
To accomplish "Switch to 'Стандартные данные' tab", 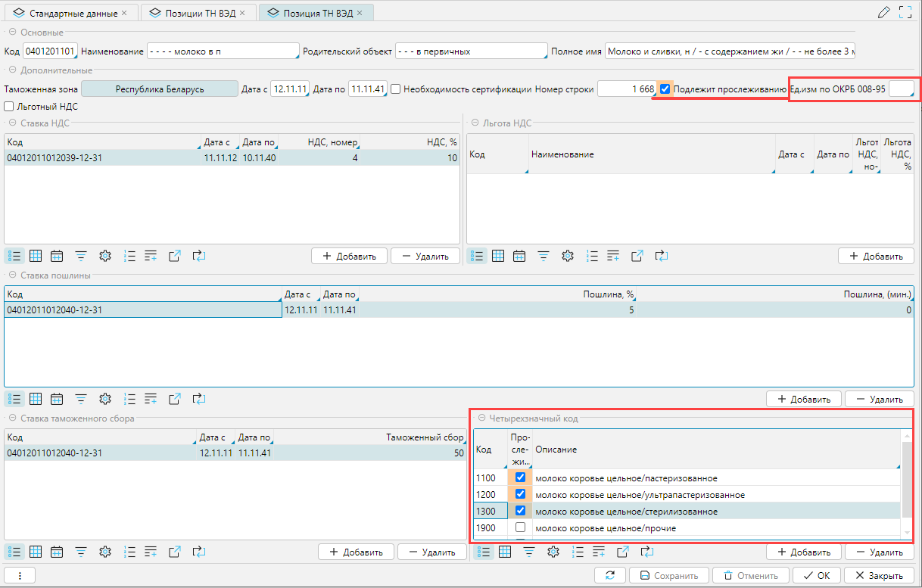I will [73, 14].
